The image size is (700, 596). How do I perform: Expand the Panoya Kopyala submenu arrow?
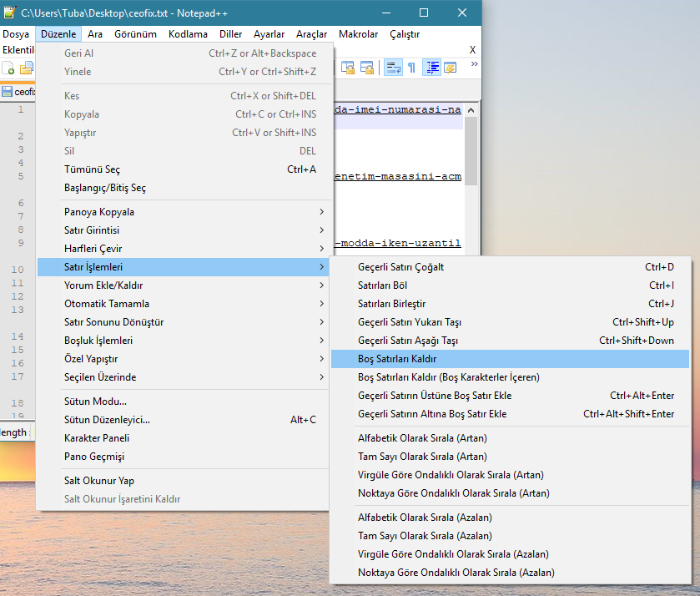coord(321,212)
